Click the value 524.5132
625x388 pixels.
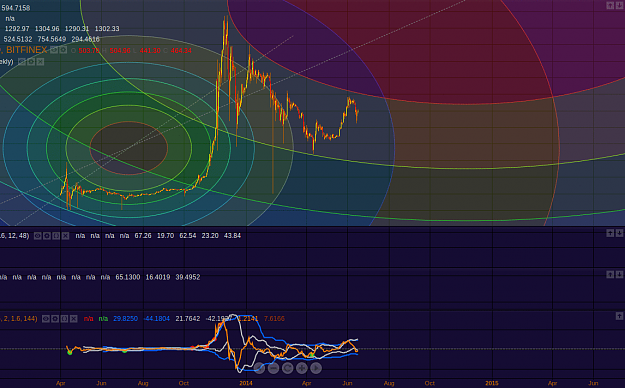click(18, 39)
